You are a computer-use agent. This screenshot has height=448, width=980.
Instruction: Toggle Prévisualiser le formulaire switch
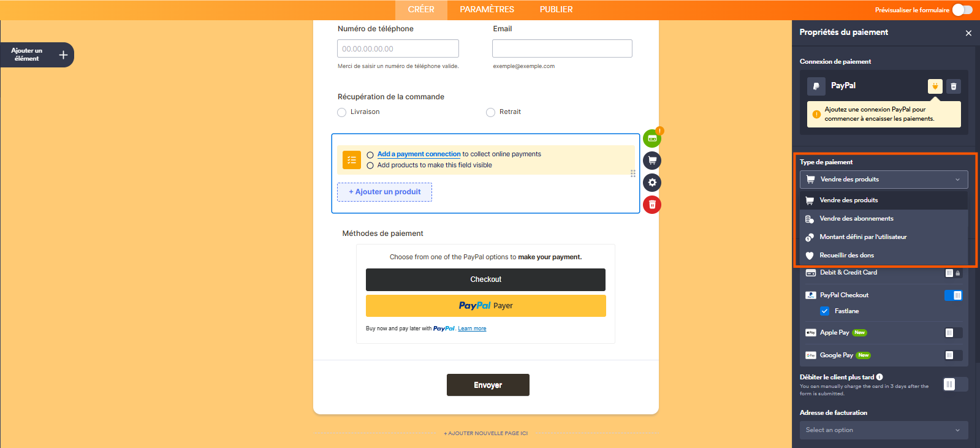[x=962, y=10]
